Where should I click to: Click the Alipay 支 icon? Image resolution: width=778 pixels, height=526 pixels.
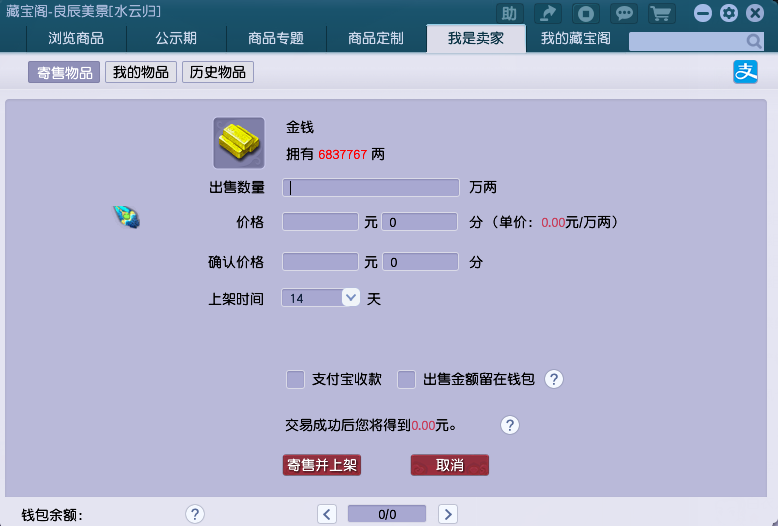pyautogui.click(x=746, y=72)
